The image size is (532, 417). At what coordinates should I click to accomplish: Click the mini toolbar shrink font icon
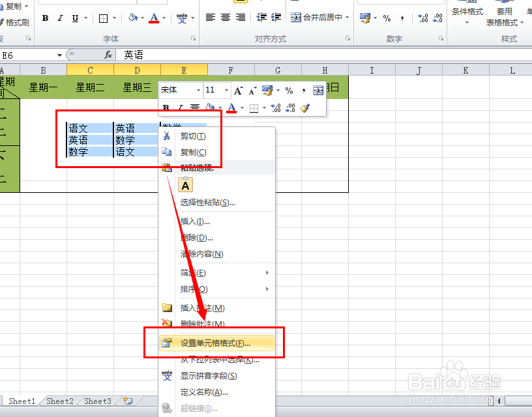click(x=253, y=91)
